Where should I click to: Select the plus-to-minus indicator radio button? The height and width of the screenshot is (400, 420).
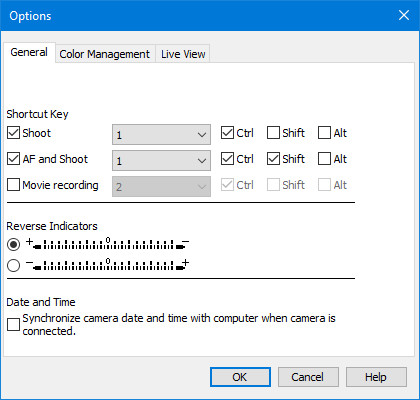tap(13, 245)
